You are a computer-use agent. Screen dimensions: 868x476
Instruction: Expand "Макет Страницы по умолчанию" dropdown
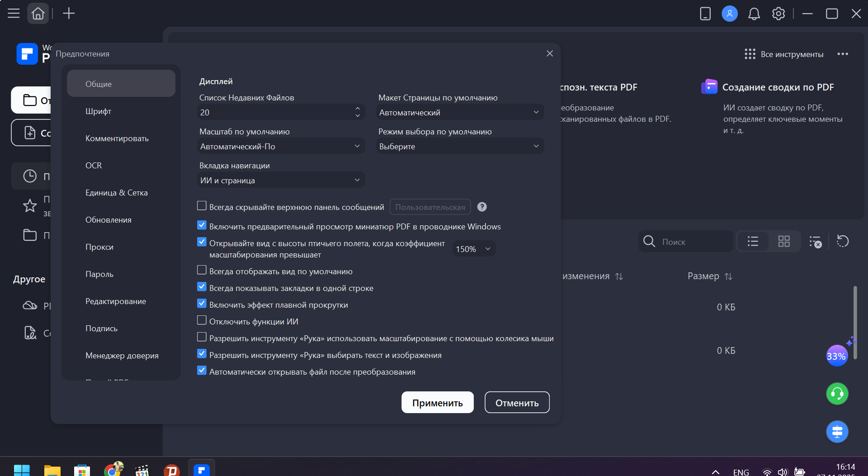pyautogui.click(x=460, y=113)
